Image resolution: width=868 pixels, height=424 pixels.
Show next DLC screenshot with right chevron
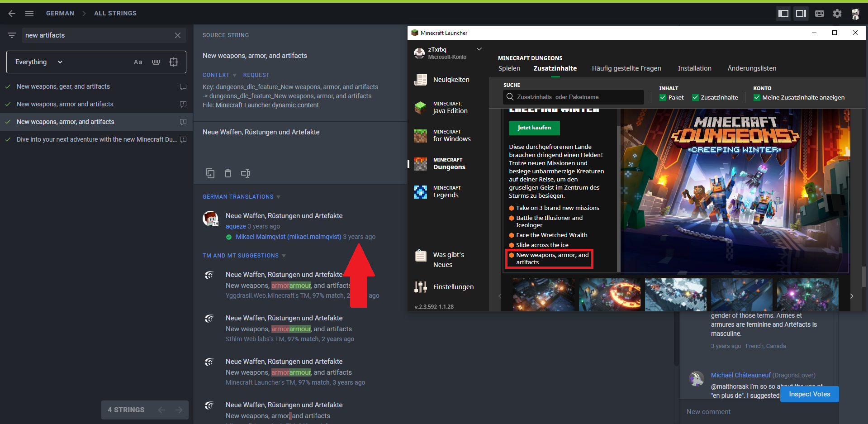point(851,296)
